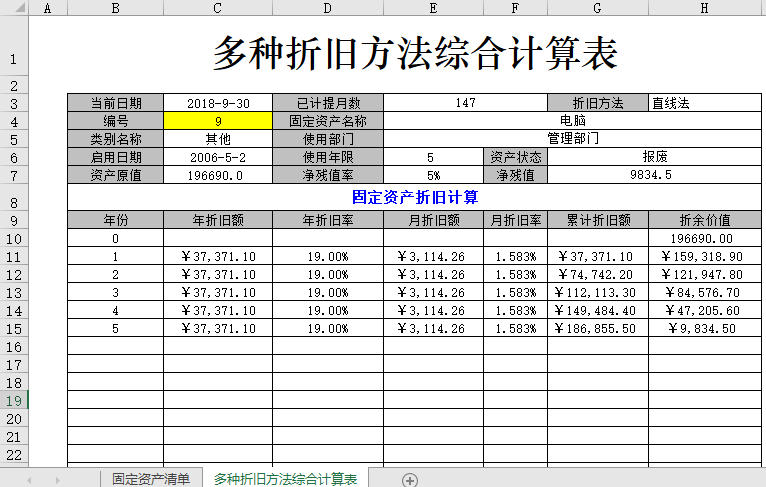Click the 固定资产折旧计算 section heading
This screenshot has width=766, height=487.
click(414, 198)
